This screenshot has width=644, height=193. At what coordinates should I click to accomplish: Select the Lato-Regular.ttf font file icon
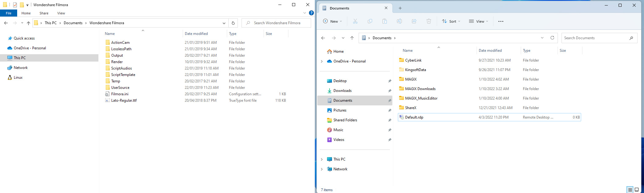[108, 100]
